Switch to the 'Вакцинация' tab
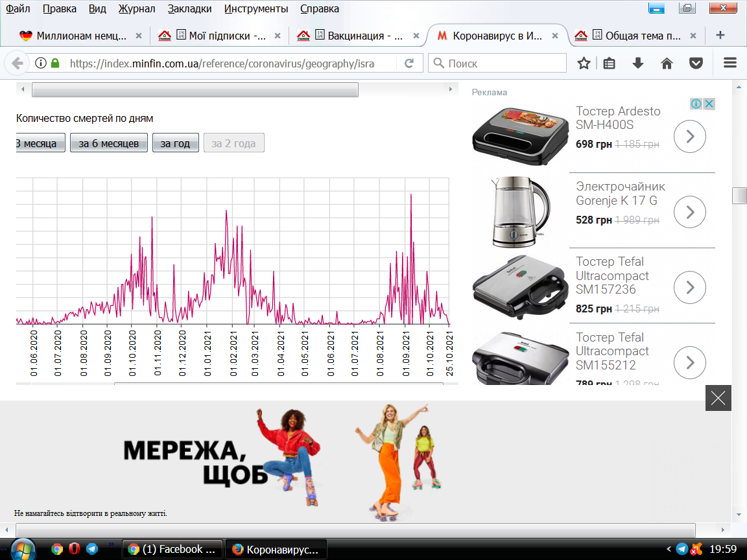The width and height of the screenshot is (747, 560). [x=357, y=36]
